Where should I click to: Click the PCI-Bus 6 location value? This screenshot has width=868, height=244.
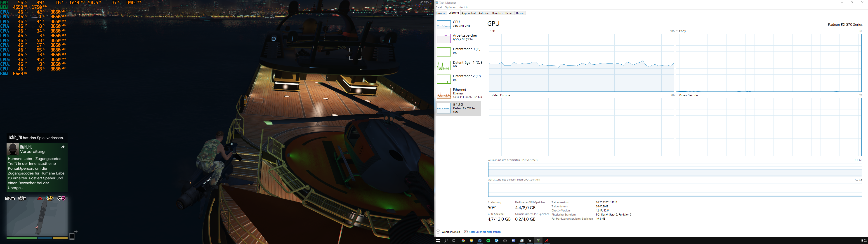pos(614,215)
